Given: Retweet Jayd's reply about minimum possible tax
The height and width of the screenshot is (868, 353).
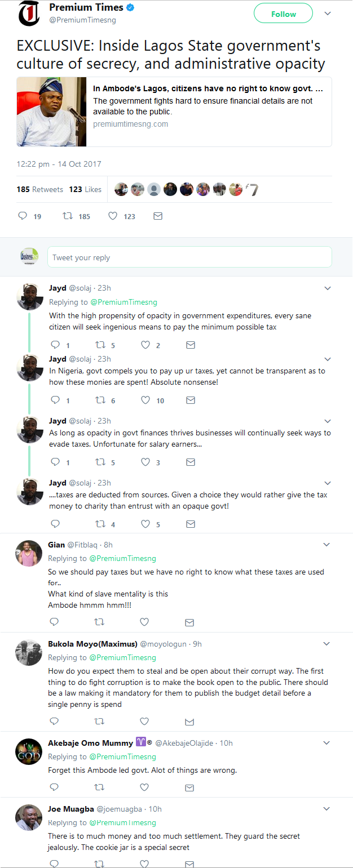Looking at the screenshot, I should click(100, 345).
